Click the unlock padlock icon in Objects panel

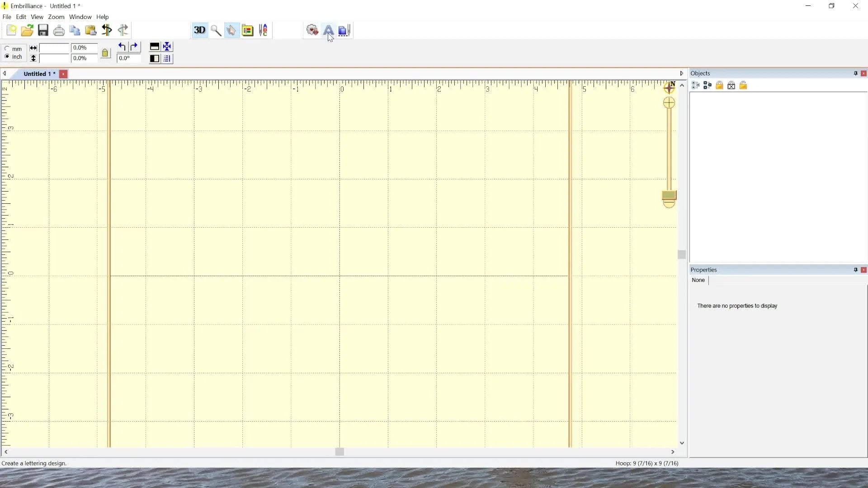point(743,85)
